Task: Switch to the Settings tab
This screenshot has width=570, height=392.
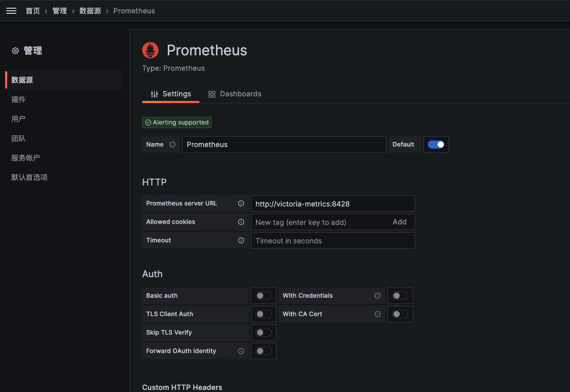Action: coord(171,94)
